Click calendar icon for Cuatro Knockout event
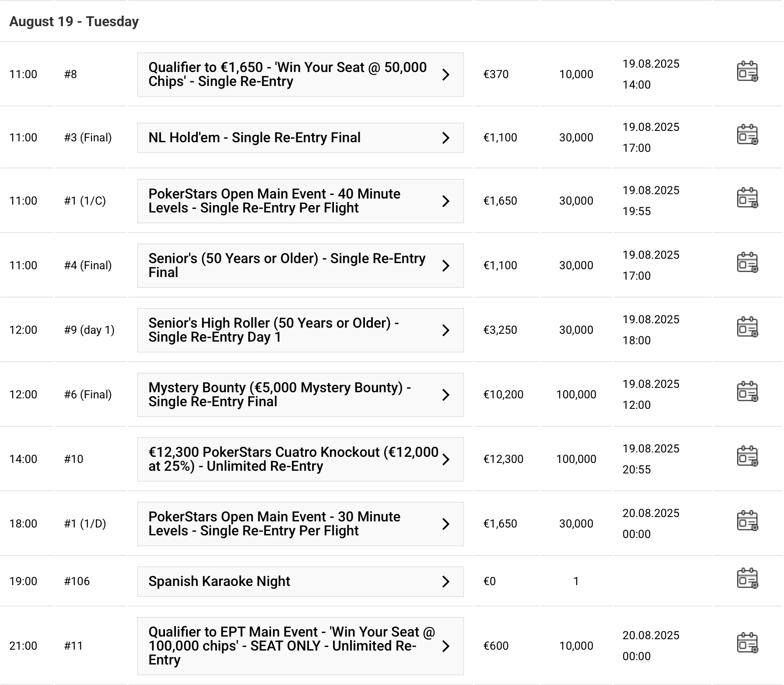Image resolution: width=784 pixels, height=685 pixels. (747, 456)
